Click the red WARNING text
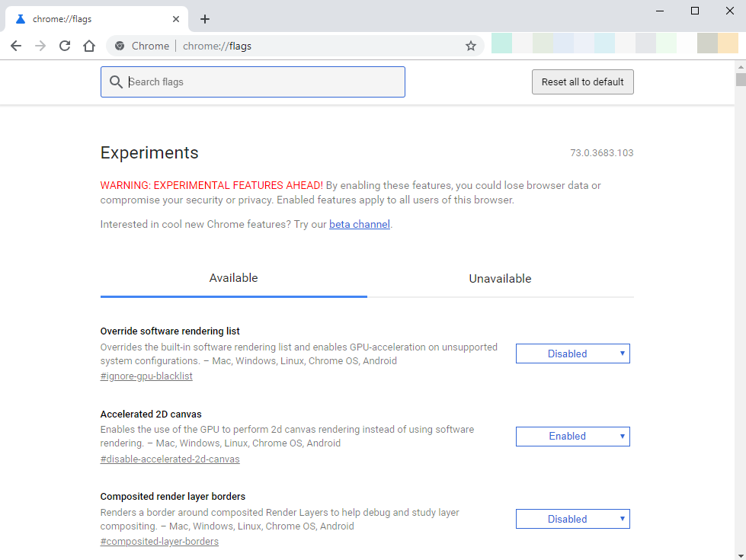746x560 pixels. pyautogui.click(x=211, y=185)
